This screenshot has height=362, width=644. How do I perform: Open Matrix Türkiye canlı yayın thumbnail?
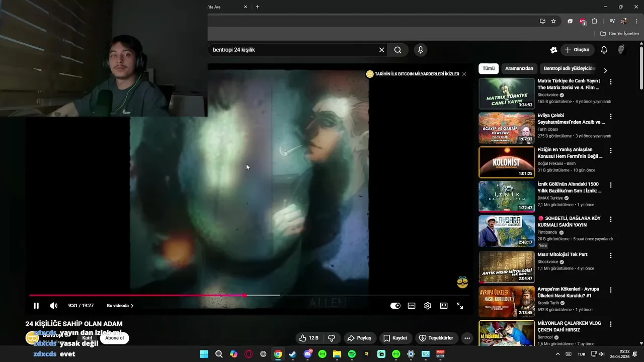pos(506,94)
